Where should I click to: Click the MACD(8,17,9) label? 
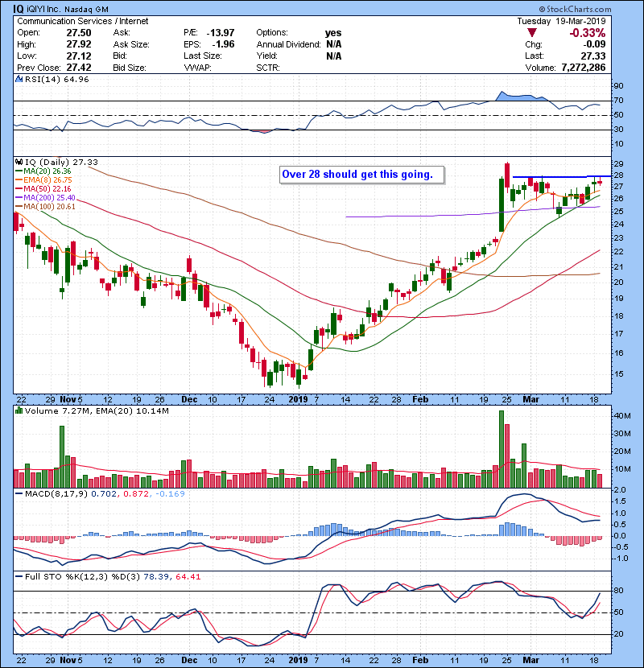(56, 494)
